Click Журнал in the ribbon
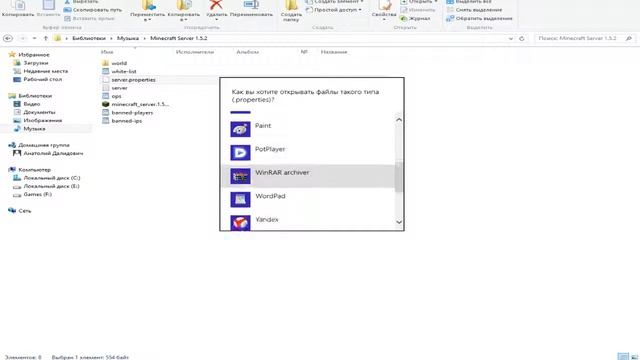Image resolution: width=640 pixels, height=360 pixels. pyautogui.click(x=415, y=18)
